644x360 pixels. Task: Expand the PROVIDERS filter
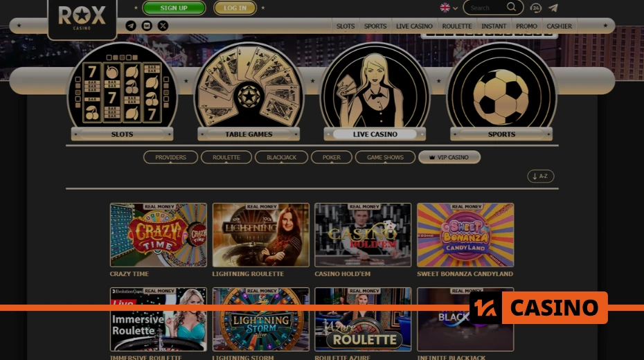coord(170,157)
